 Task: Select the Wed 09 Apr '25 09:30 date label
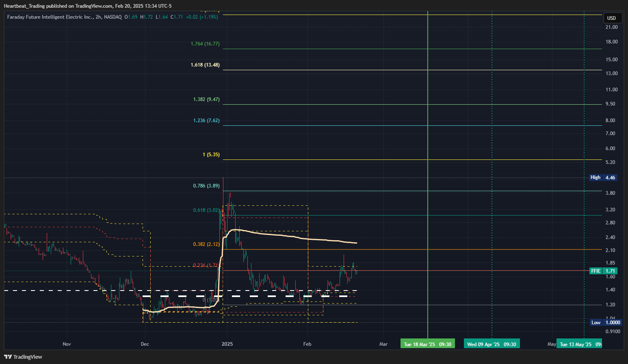click(492, 344)
